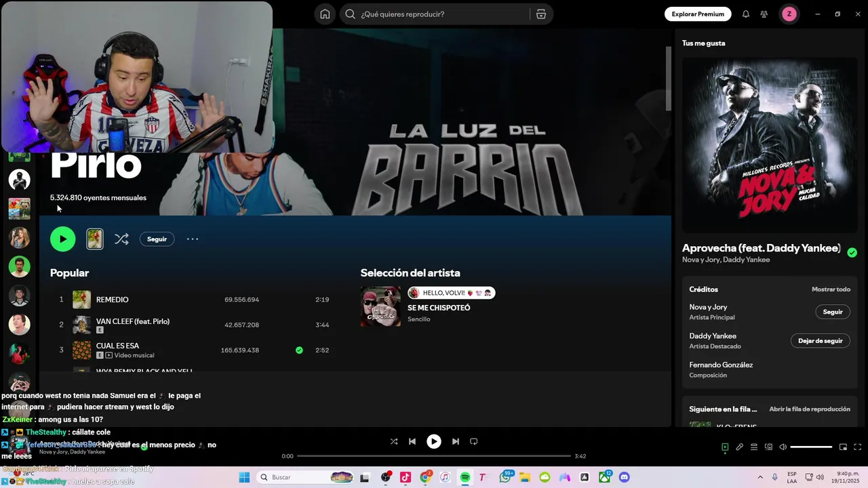Open Xbox app in the taskbar
The width and height of the screenshot is (868, 488).
tap(604, 478)
